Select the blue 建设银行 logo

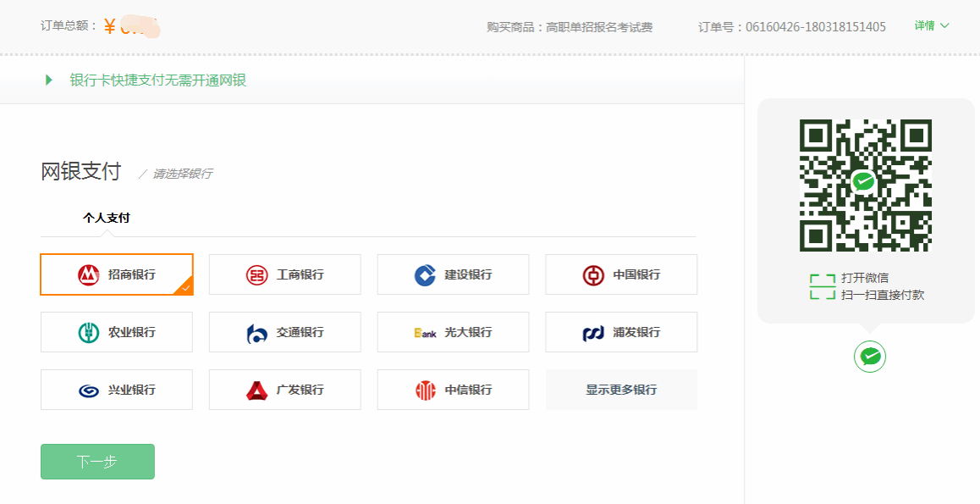[425, 275]
